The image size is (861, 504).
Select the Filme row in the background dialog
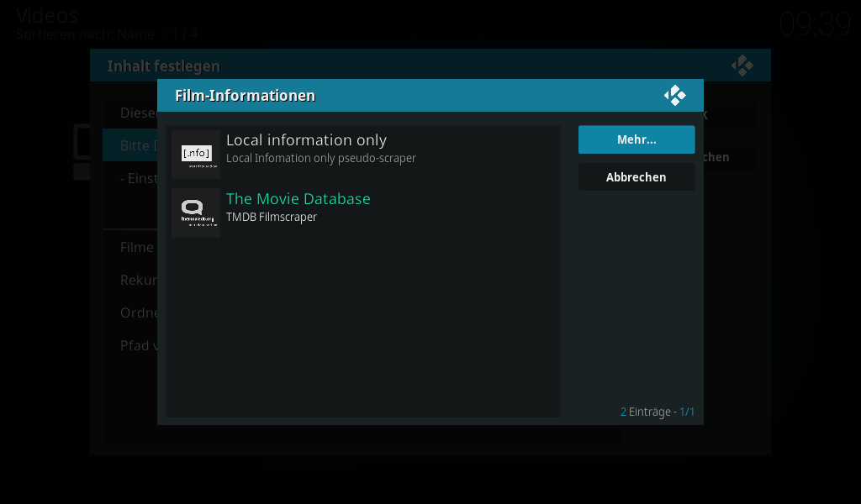click(x=130, y=247)
